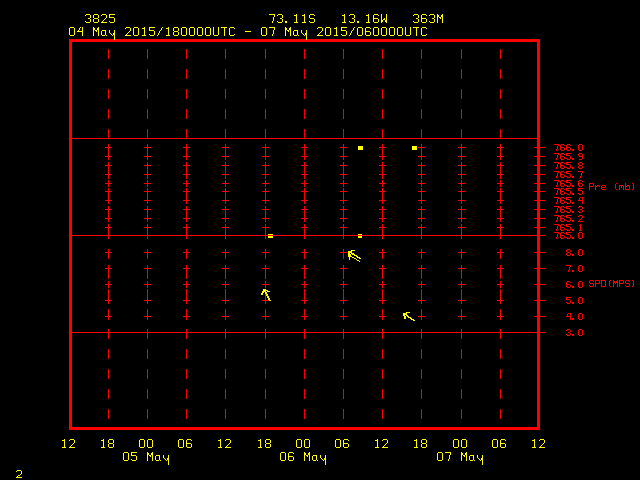The height and width of the screenshot is (480, 640).
Task: Select speed label 5.0
Action: coord(574,301)
